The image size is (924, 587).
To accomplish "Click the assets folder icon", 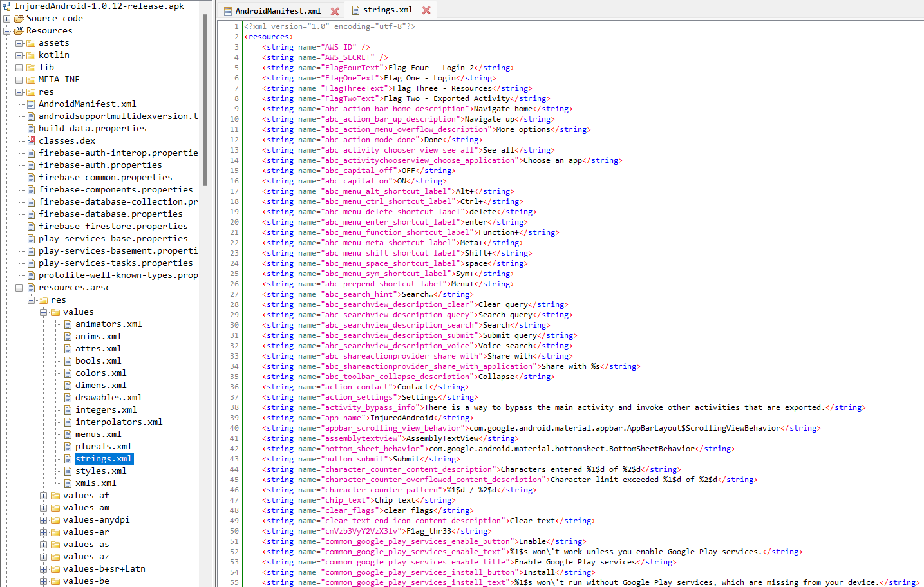I will click(x=30, y=42).
